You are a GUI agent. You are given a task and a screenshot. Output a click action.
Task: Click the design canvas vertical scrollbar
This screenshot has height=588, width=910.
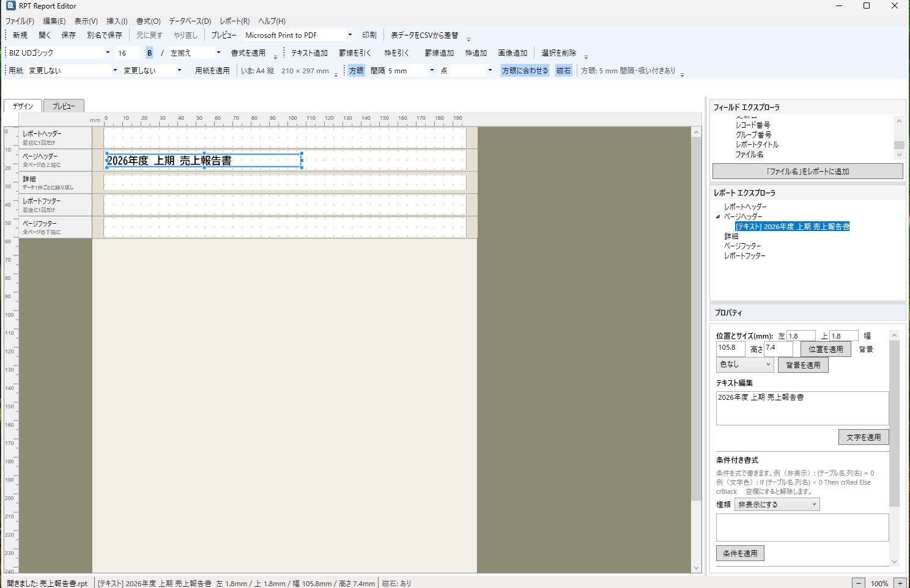tap(696, 350)
